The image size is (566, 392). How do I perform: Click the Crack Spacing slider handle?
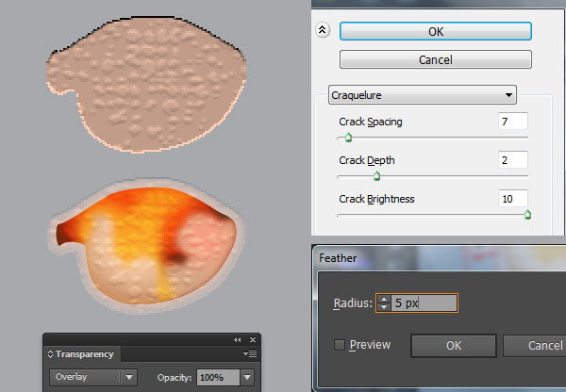348,138
